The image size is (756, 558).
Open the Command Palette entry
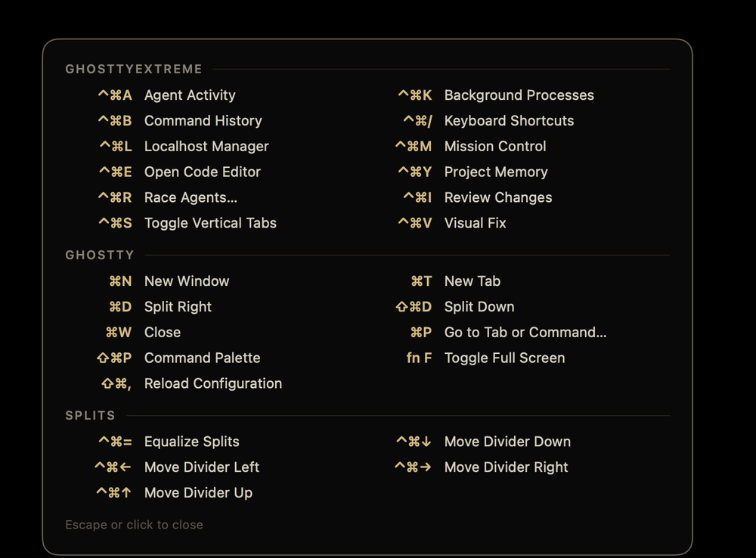click(x=178, y=358)
